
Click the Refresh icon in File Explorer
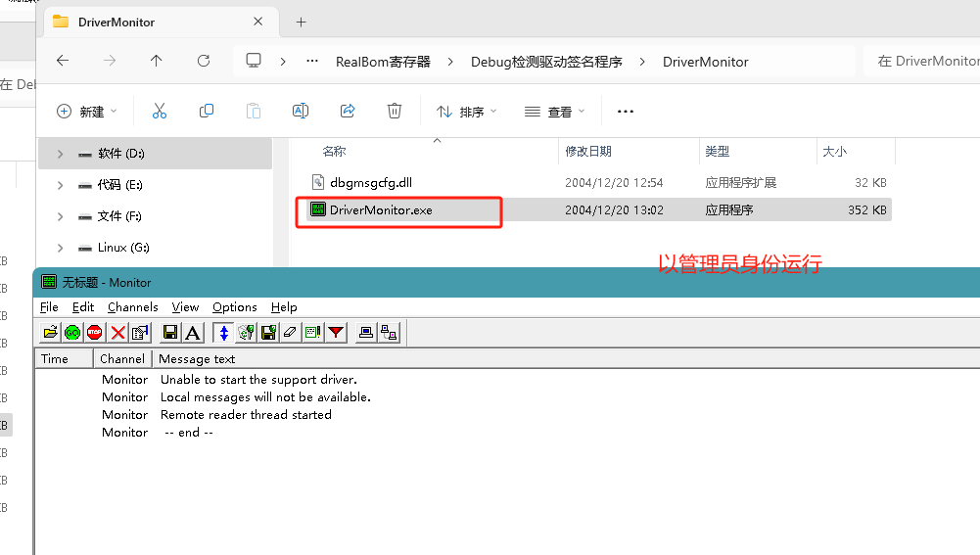pos(203,61)
